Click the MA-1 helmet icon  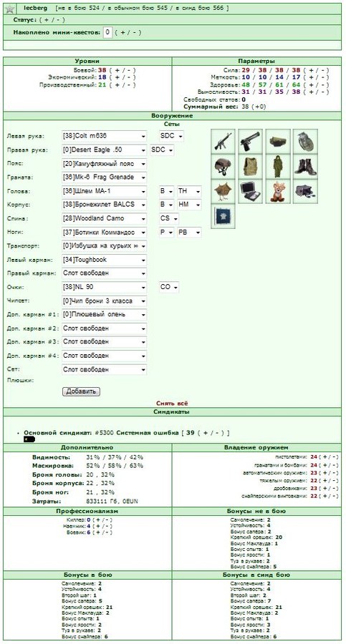tap(223, 166)
